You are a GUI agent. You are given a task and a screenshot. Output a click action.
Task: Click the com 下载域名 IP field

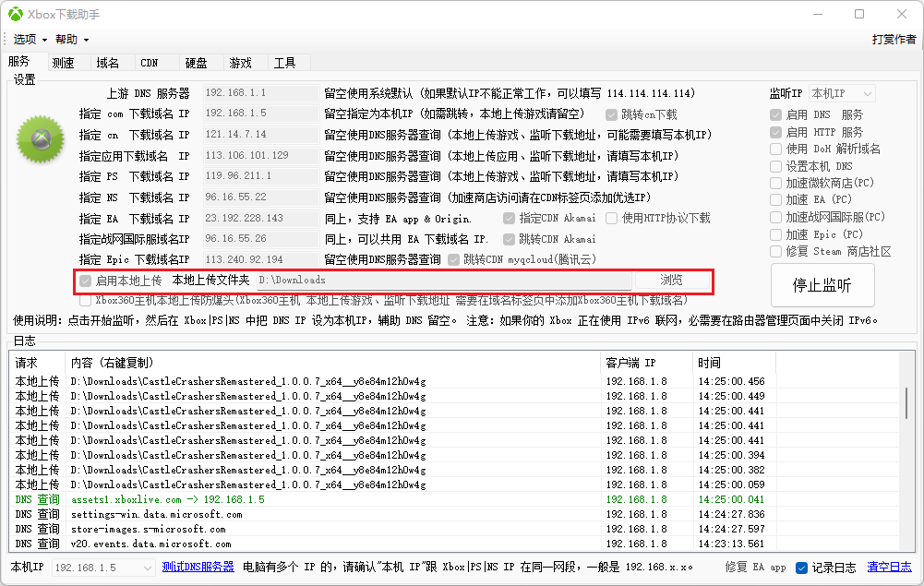[x=261, y=114]
